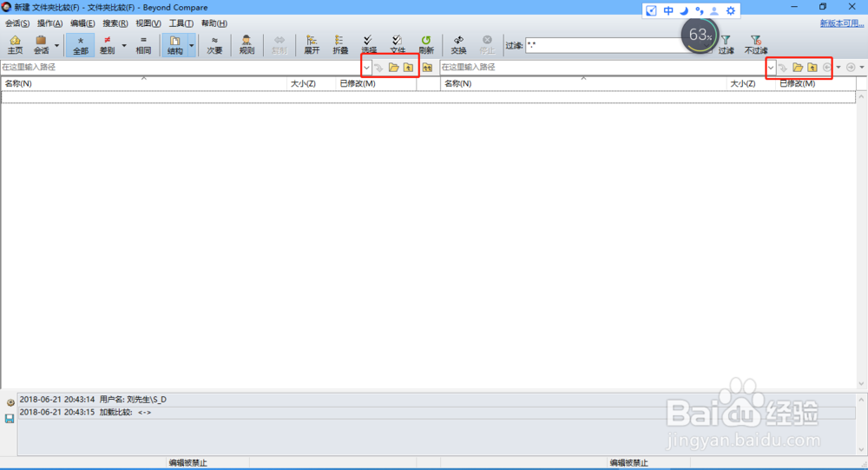Click the right pane path input field

click(603, 67)
